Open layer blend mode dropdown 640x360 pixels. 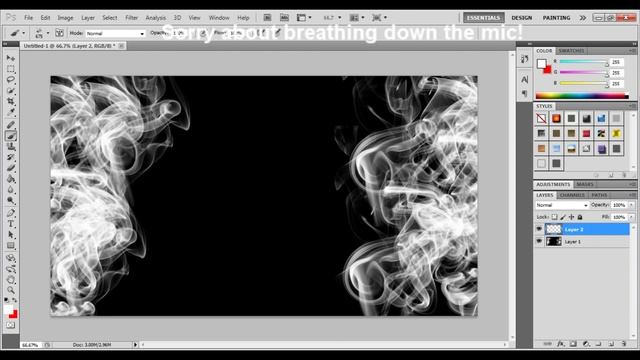click(562, 205)
